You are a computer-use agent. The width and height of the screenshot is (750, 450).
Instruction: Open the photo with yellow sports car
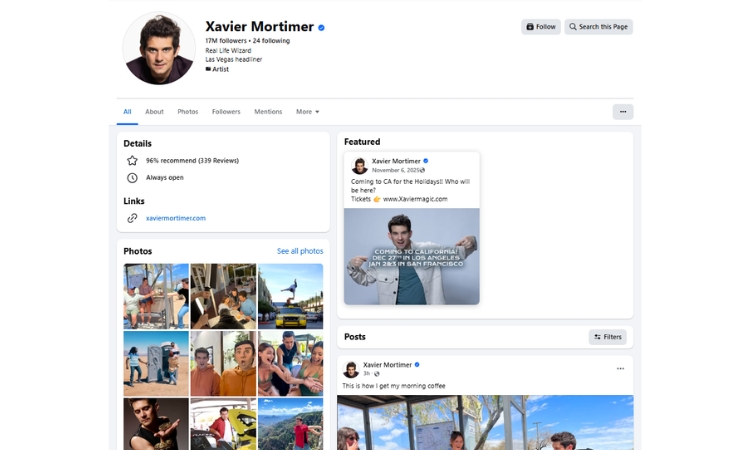(x=223, y=424)
